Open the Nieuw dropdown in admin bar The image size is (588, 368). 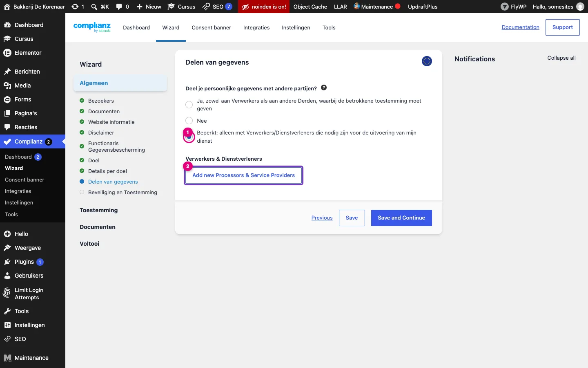pos(149,7)
